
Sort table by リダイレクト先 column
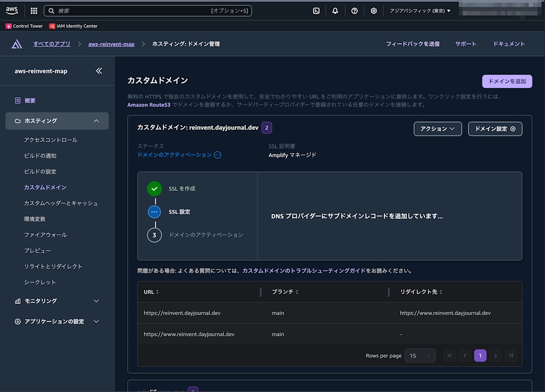point(421,292)
